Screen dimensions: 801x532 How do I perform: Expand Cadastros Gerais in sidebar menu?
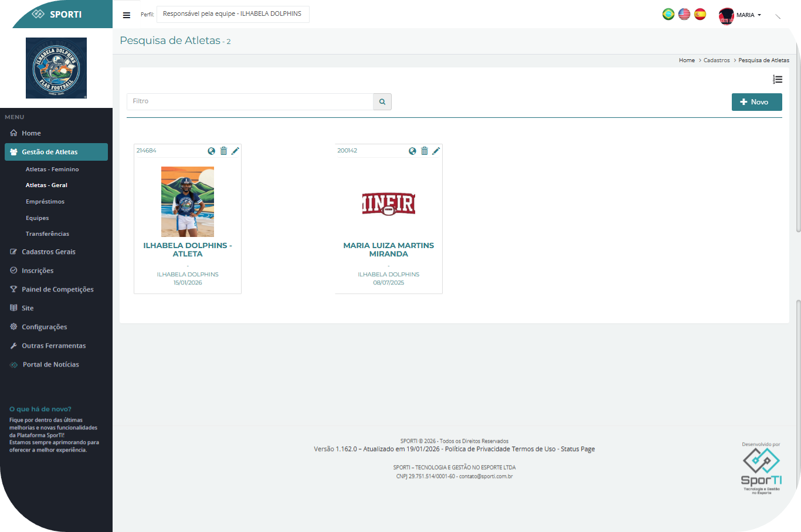click(49, 252)
